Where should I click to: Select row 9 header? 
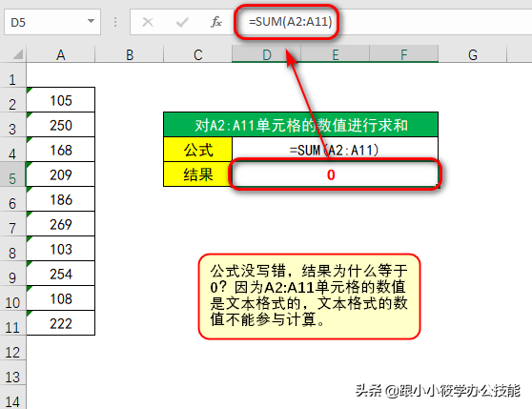point(13,274)
